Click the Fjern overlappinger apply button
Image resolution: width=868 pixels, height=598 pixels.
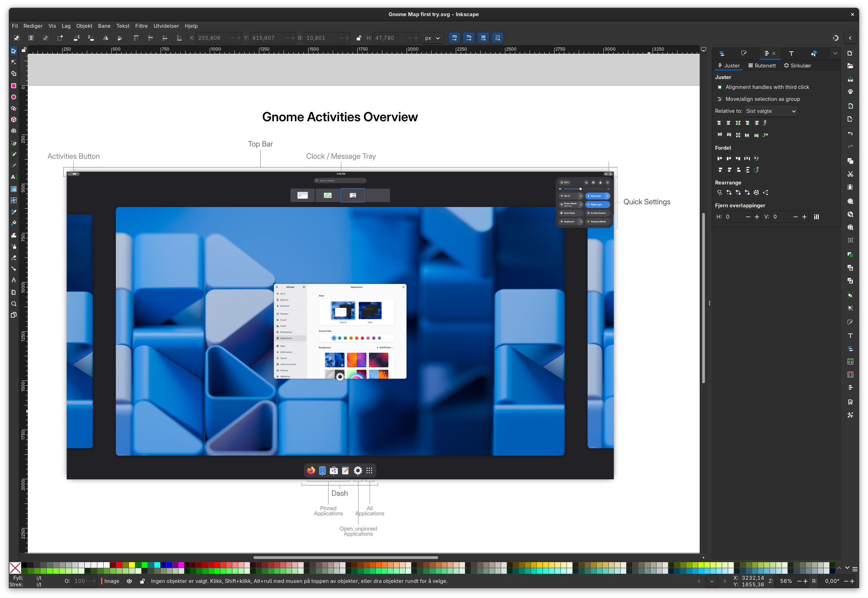pos(816,216)
